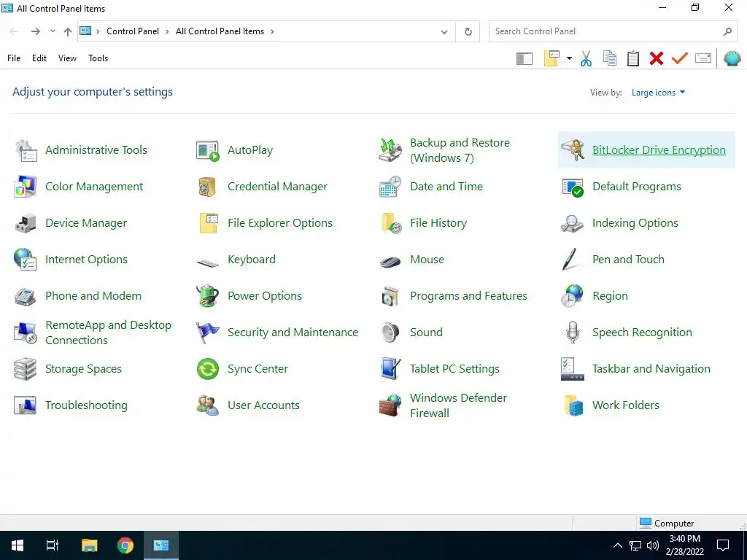Open the Tablet PC Settings link
747x560 pixels.
click(455, 369)
